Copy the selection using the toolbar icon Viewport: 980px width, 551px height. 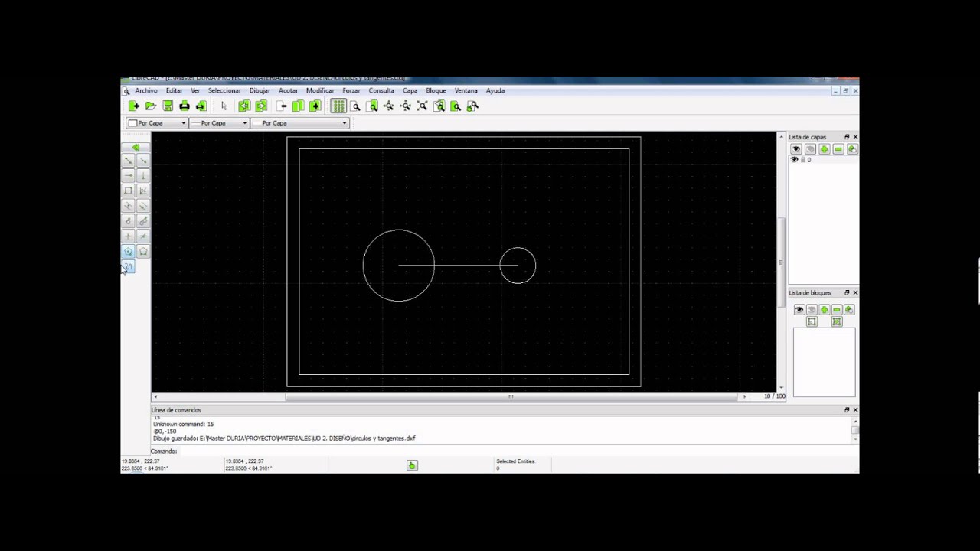point(298,106)
